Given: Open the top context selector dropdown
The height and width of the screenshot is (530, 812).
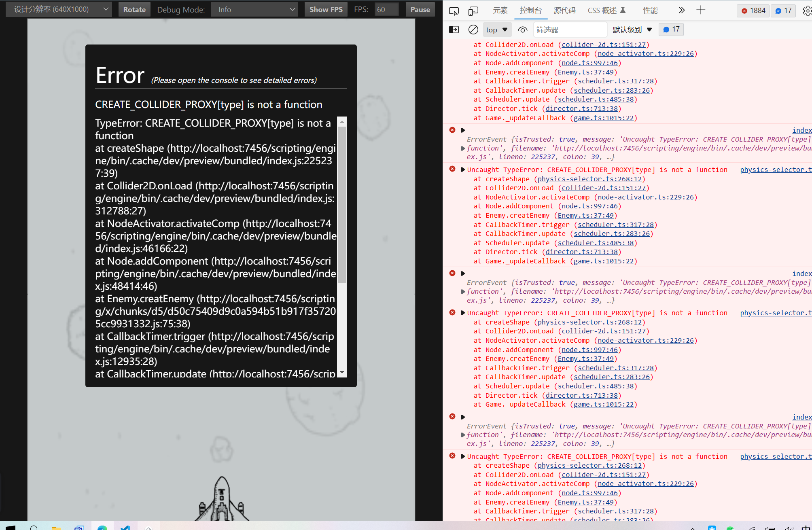Looking at the screenshot, I should [x=497, y=30].
